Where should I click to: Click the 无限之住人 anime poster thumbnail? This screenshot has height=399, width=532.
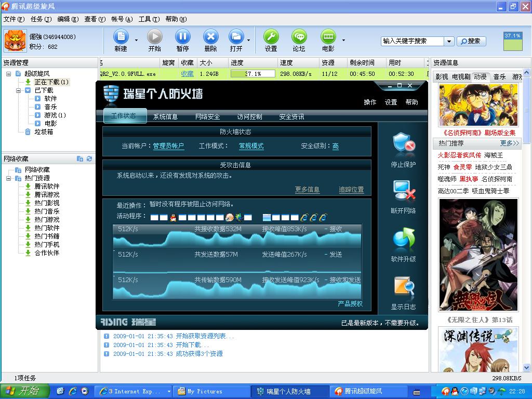pyautogui.click(x=478, y=255)
